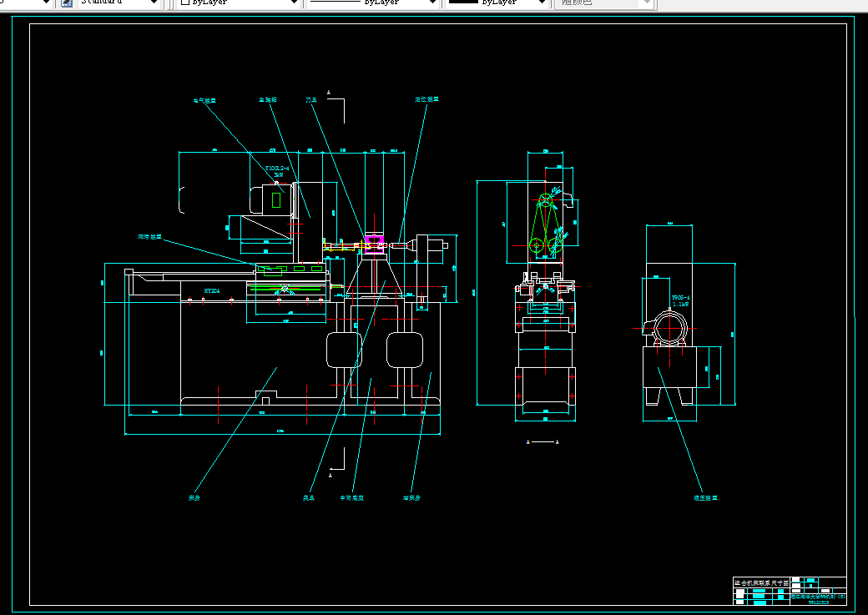This screenshot has height=615, width=868.
Task: Select the 99121515 number in the title block
Action: (819, 602)
